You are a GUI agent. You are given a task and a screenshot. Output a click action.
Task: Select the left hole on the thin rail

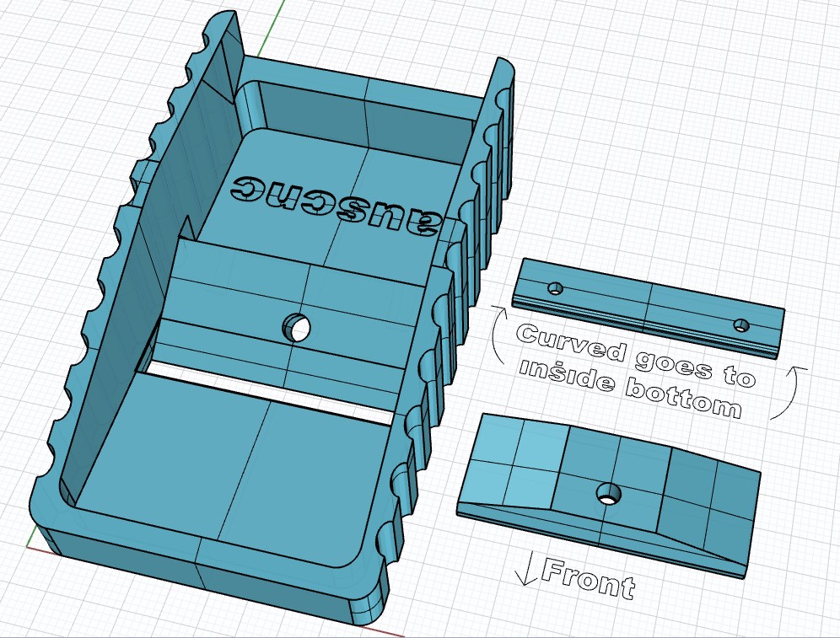[556, 289]
